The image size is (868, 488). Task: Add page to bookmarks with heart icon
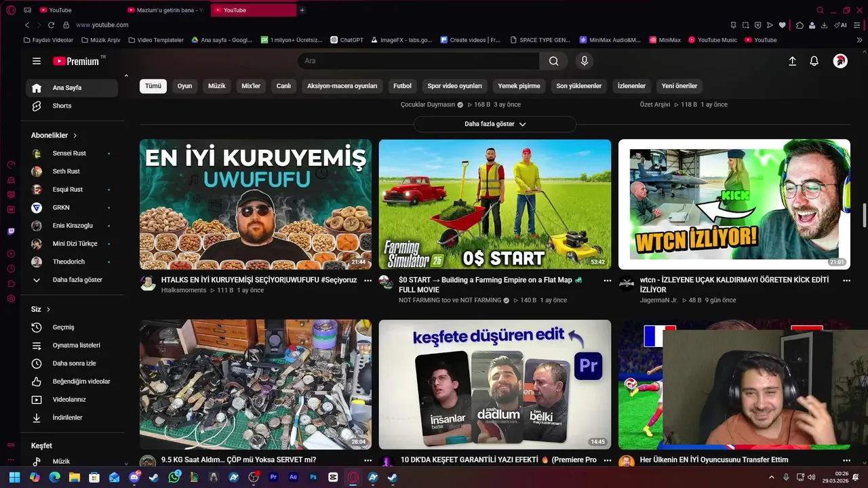pyautogui.click(x=782, y=25)
